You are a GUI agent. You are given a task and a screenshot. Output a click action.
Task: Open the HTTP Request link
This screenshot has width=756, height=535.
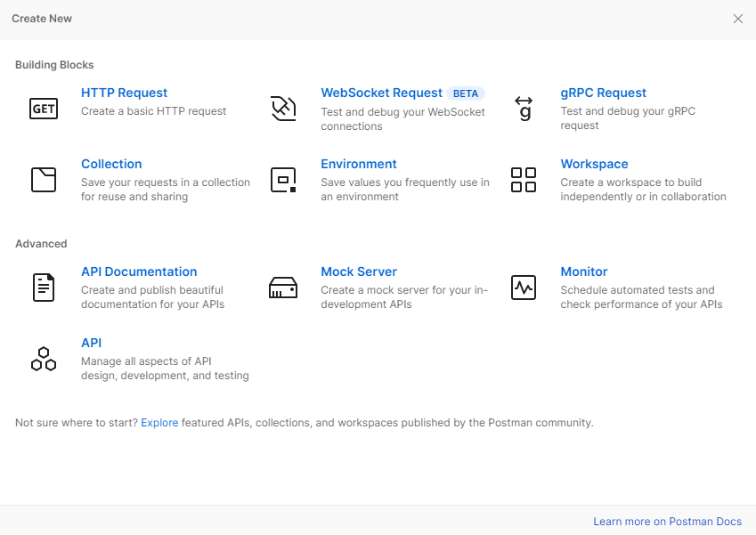(x=124, y=93)
